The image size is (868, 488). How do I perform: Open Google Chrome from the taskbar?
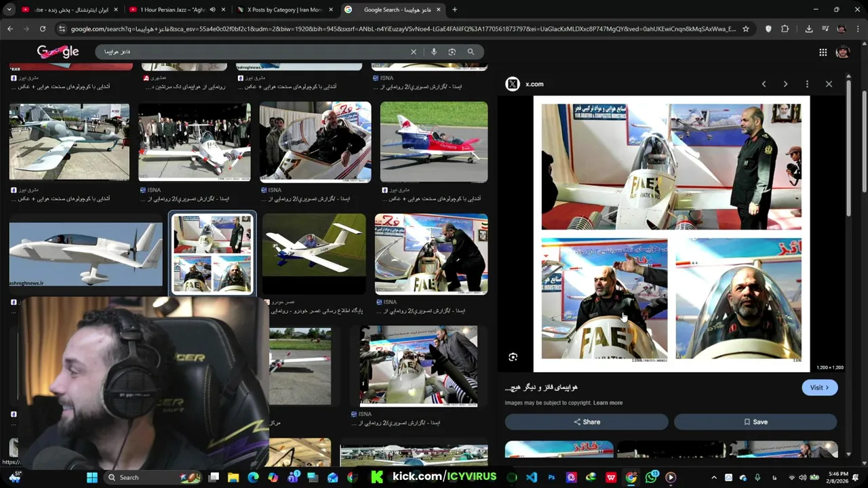[631, 477]
